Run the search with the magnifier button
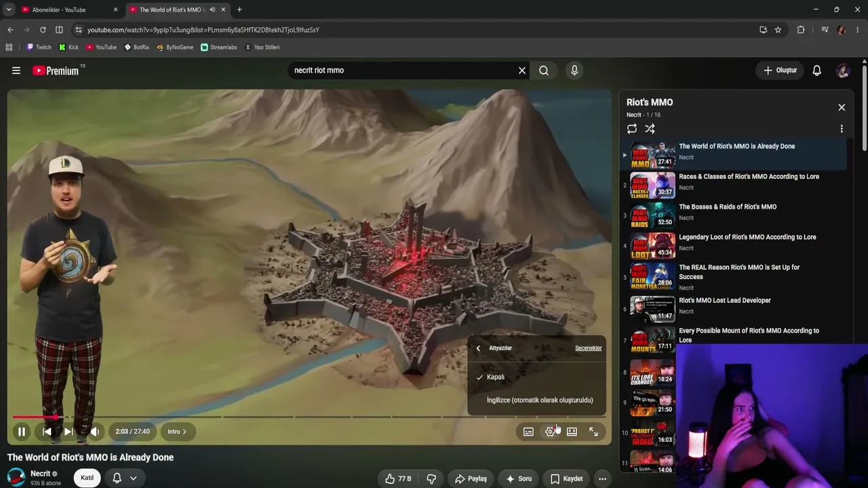 tap(544, 70)
